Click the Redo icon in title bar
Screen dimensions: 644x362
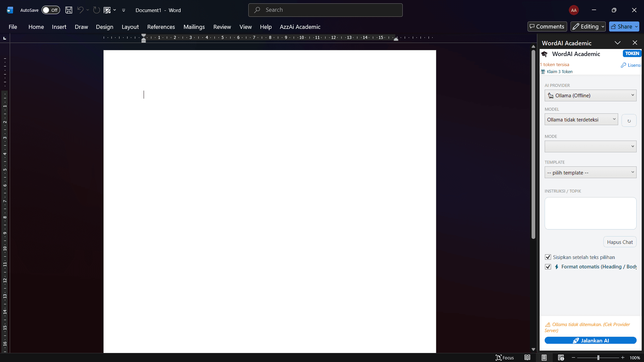97,10
